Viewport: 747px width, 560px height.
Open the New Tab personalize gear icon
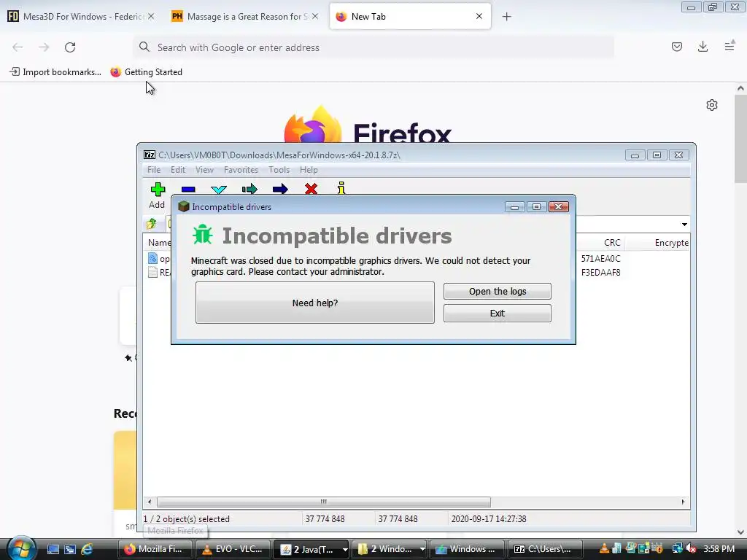click(x=712, y=105)
